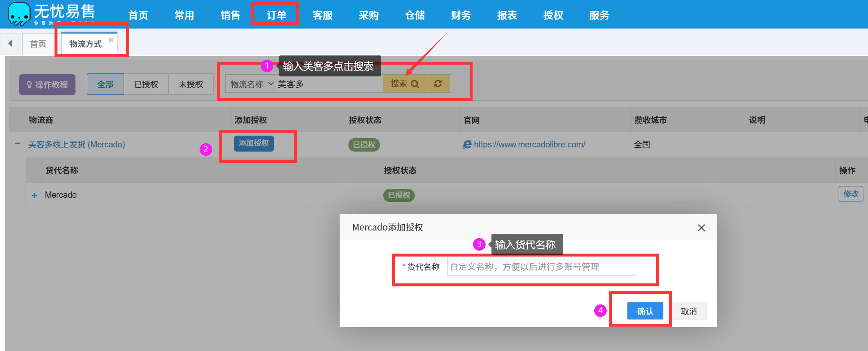Open the 美客多线上发货 (Mercado) link
868x351 pixels.
[76, 144]
